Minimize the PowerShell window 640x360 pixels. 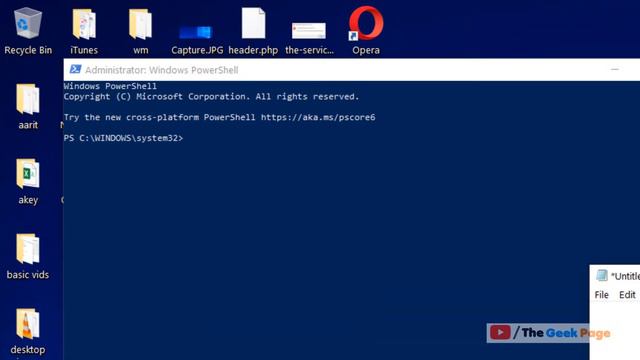click(615, 70)
